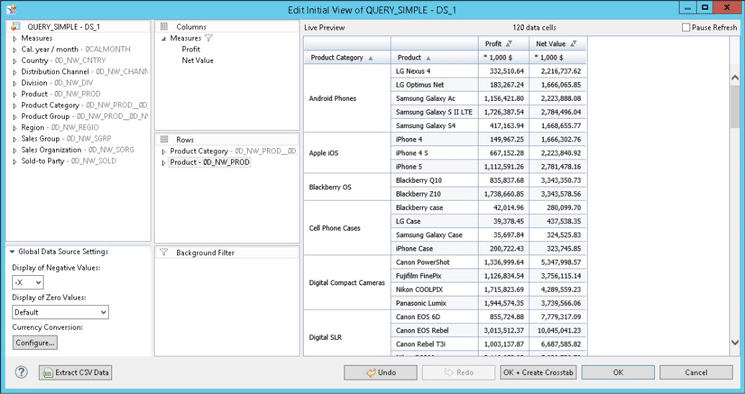Expand Product Category in Rows panel
This screenshot has height=394, width=745.
coord(163,152)
